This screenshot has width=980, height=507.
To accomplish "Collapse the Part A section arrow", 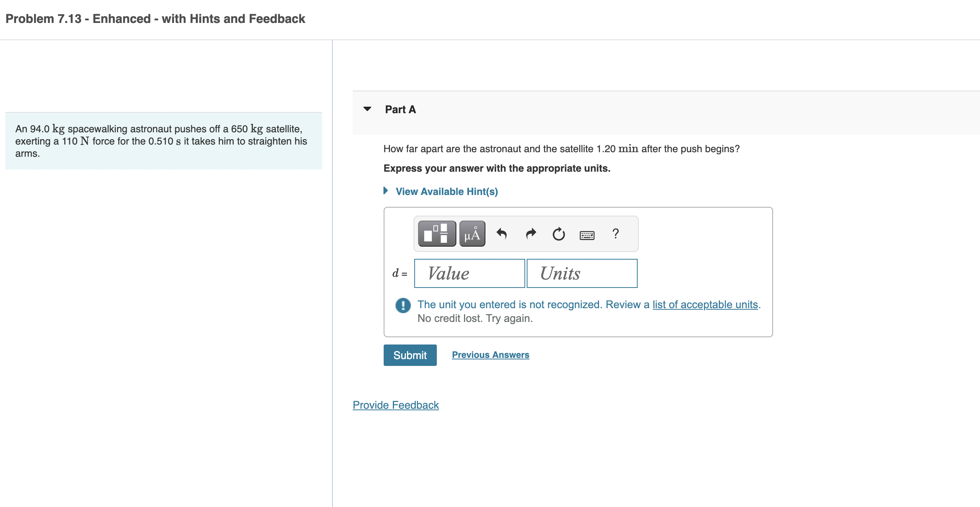I will tap(367, 109).
